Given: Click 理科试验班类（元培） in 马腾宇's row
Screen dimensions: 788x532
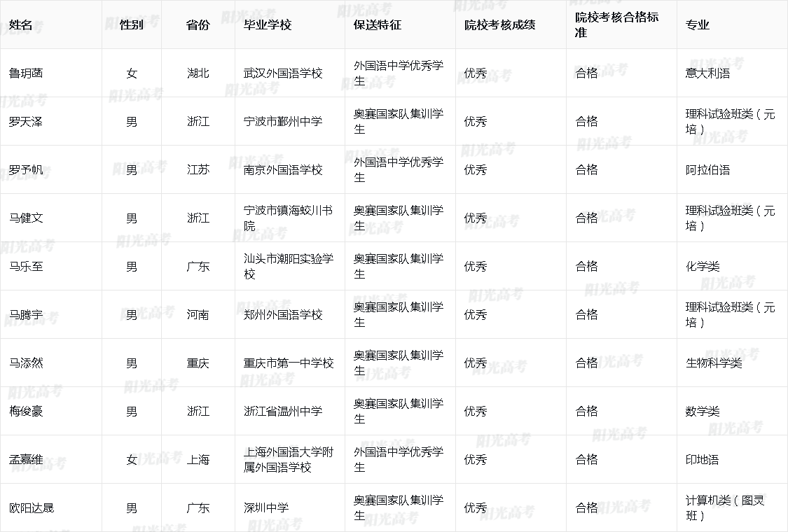Looking at the screenshot, I should coord(730,315).
